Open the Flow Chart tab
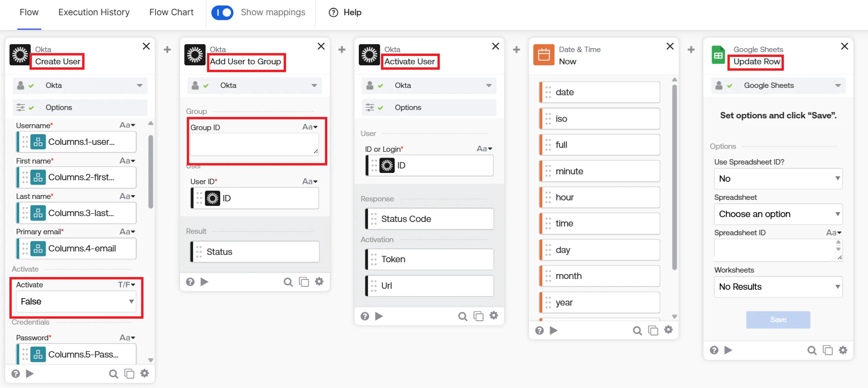 tap(172, 12)
